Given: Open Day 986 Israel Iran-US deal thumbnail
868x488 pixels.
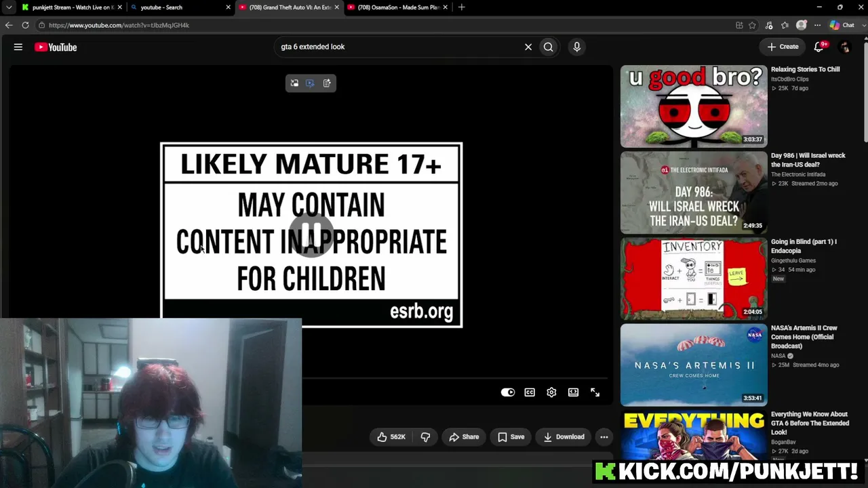Looking at the screenshot, I should click(x=694, y=192).
